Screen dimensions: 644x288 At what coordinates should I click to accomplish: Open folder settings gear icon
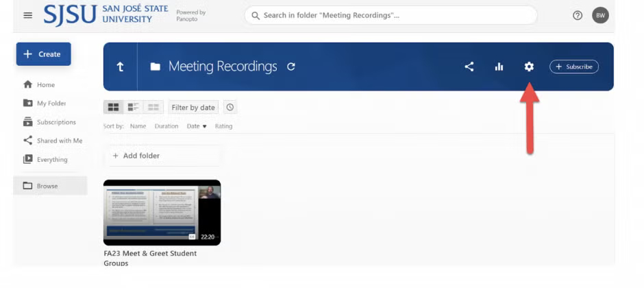[529, 67]
